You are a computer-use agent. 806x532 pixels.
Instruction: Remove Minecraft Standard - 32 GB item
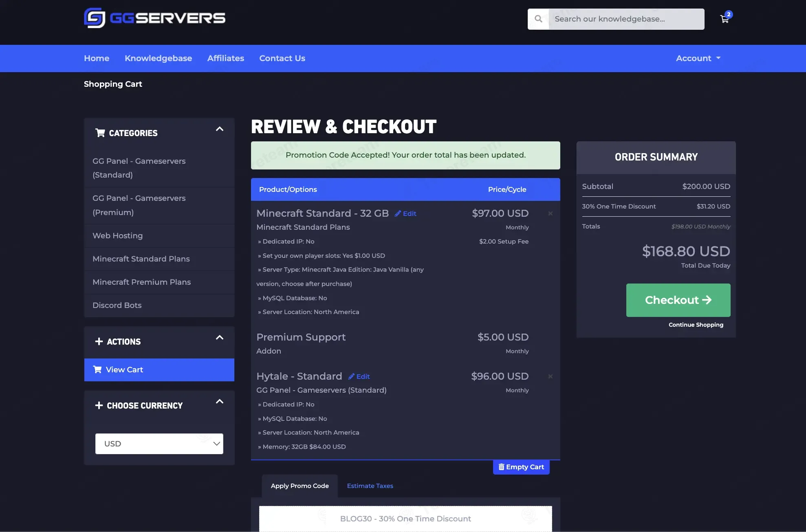tap(551, 213)
